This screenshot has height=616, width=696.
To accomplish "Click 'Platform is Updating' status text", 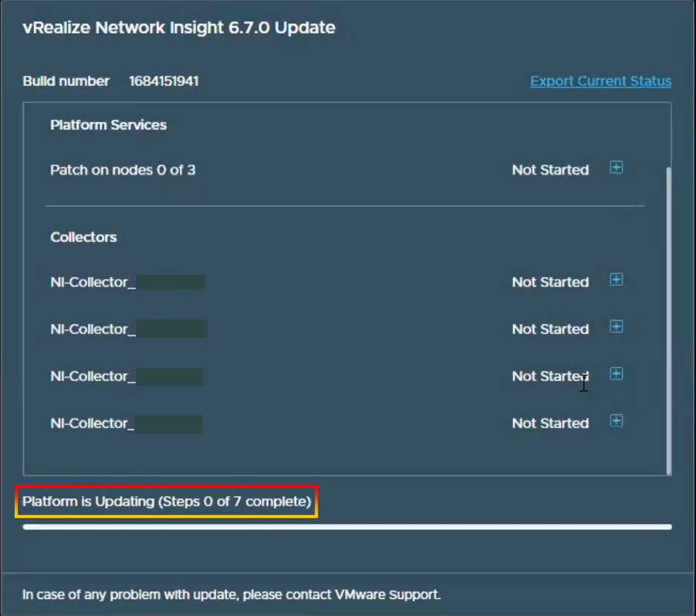I will click(167, 501).
